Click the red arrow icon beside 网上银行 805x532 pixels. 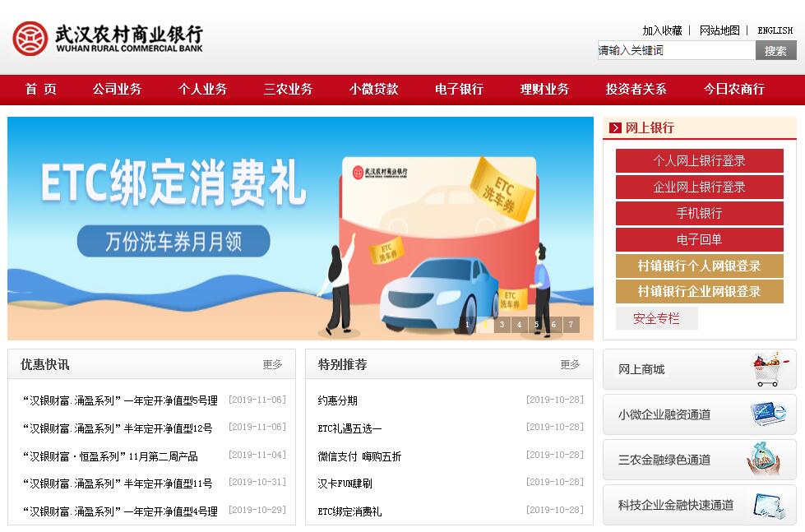click(615, 128)
